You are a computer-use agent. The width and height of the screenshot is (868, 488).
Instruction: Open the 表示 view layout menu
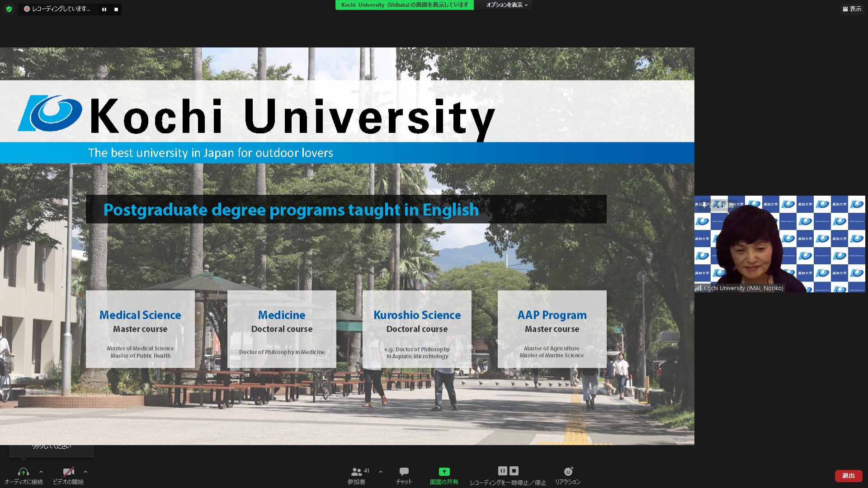pos(852,9)
